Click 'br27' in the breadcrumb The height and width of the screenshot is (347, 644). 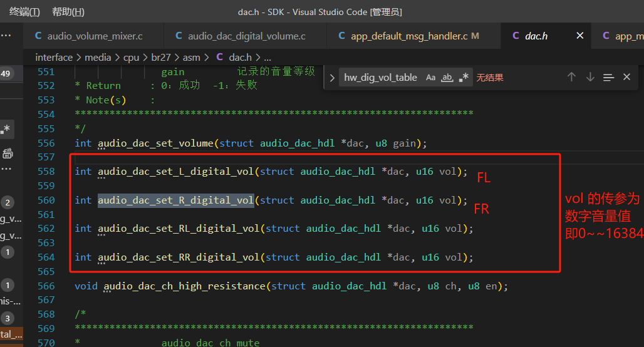160,58
